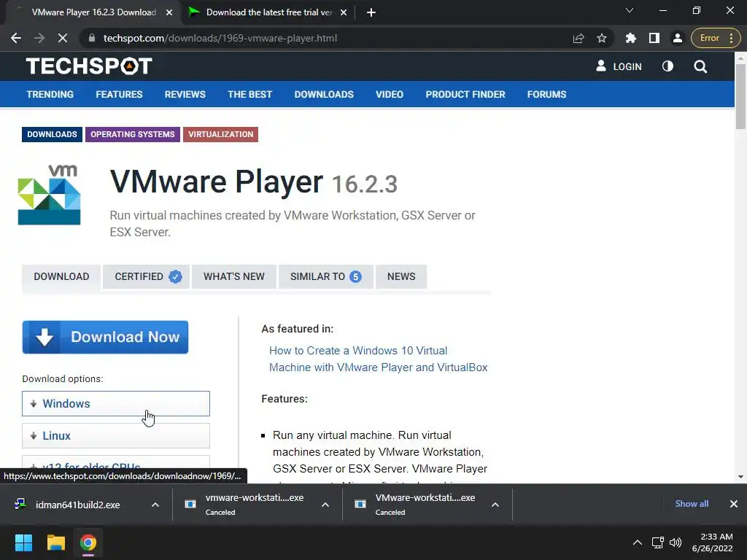Close the downloads bar

pyautogui.click(x=734, y=504)
